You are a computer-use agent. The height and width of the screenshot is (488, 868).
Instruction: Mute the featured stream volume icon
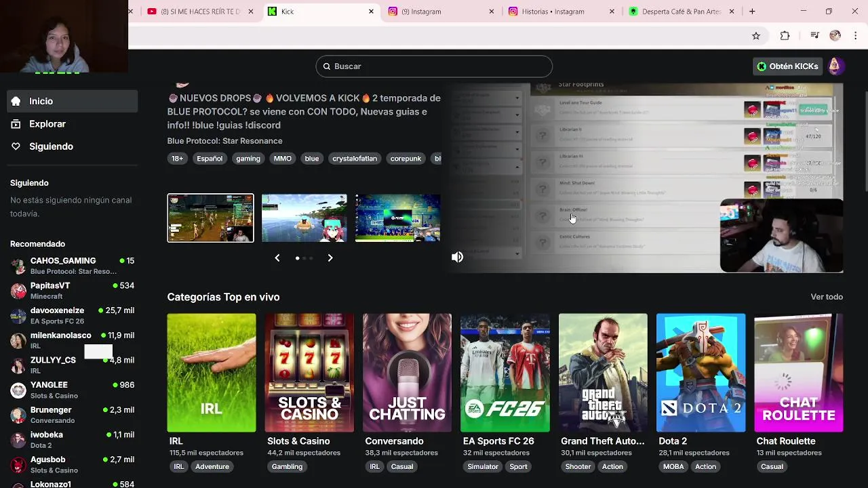458,258
